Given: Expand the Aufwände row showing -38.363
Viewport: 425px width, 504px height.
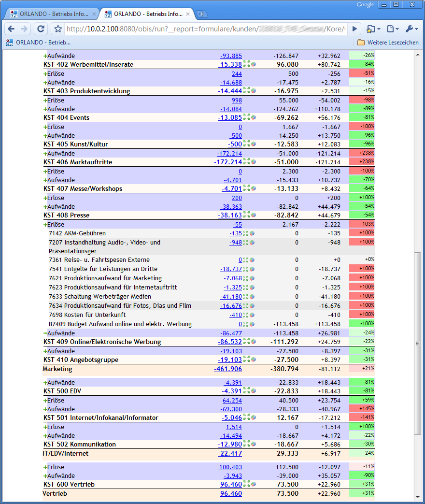Looking at the screenshot, I should (x=45, y=207).
